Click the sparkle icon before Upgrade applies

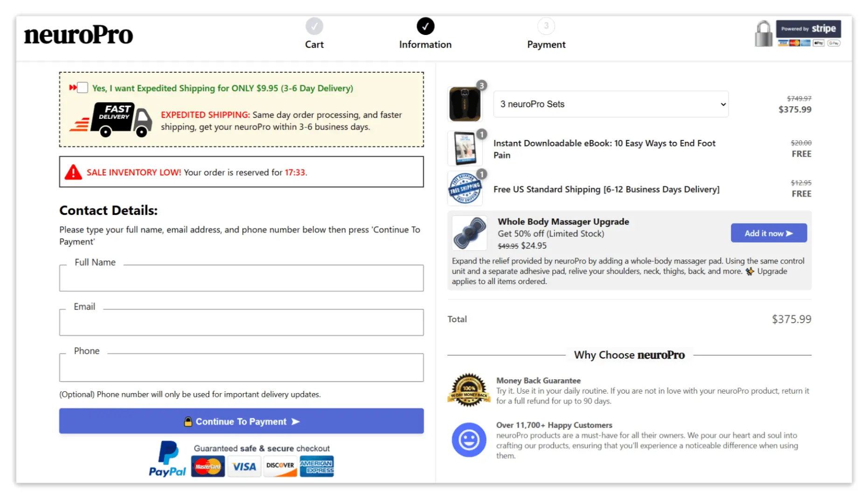pos(750,271)
